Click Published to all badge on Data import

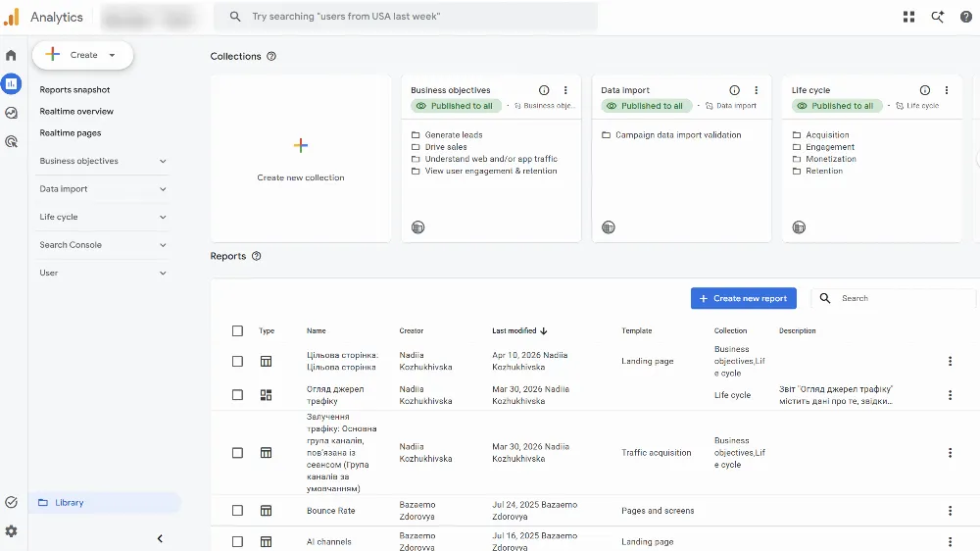click(x=646, y=106)
